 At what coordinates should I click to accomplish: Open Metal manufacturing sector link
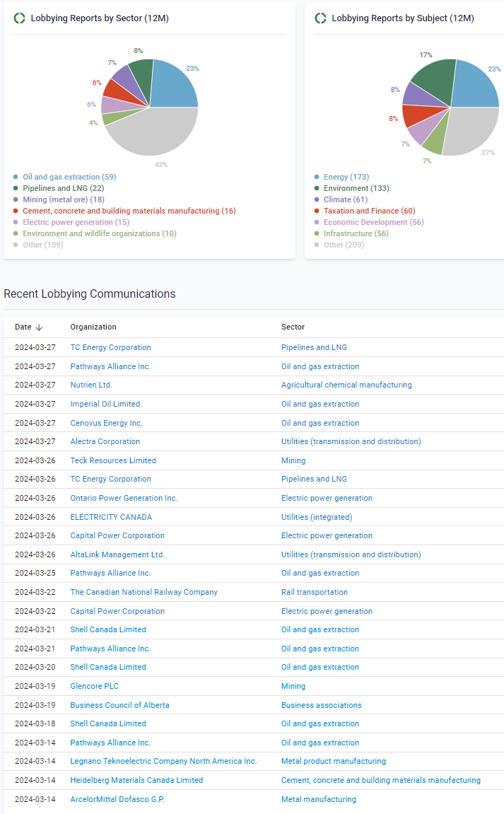tap(319, 799)
